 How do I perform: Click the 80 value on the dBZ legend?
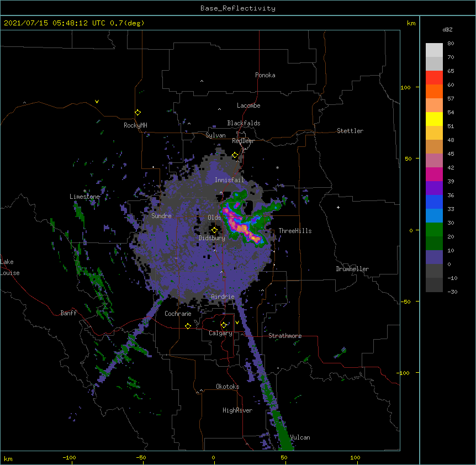(451, 44)
